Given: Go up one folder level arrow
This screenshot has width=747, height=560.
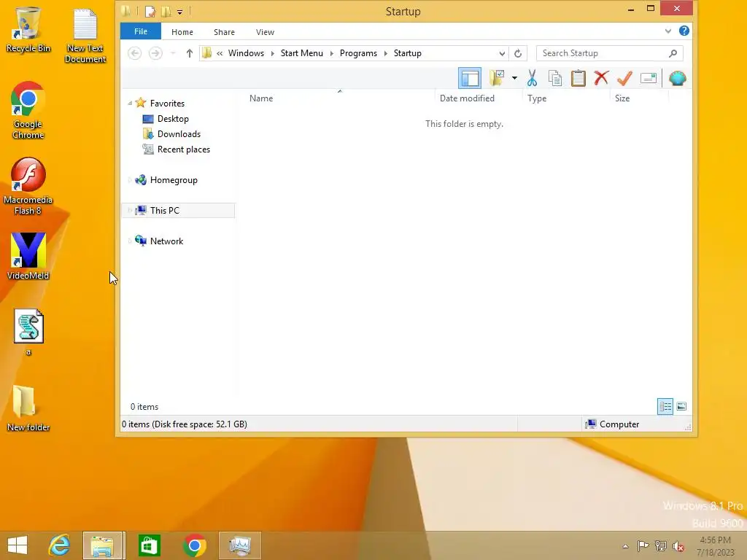Looking at the screenshot, I should pyautogui.click(x=190, y=53).
